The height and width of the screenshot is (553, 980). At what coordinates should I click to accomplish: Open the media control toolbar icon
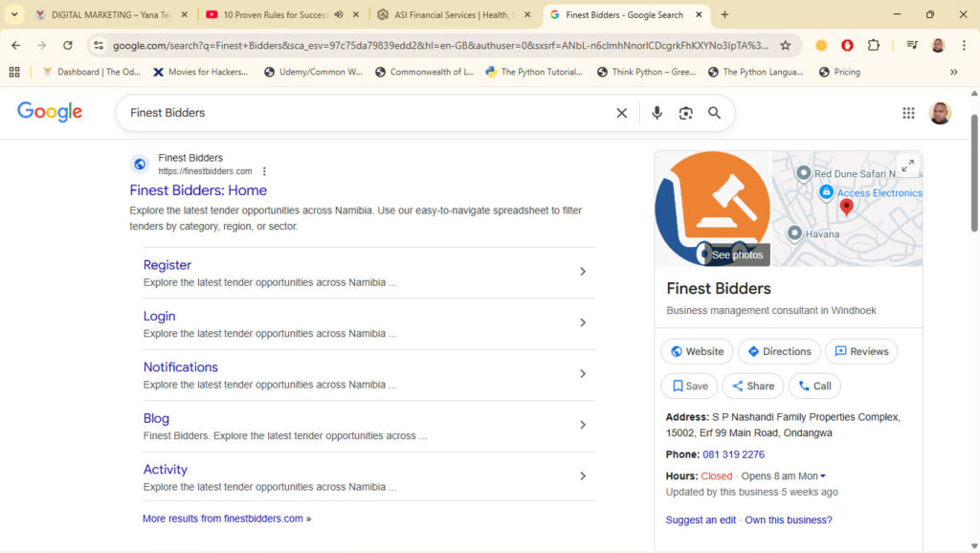pos(912,45)
